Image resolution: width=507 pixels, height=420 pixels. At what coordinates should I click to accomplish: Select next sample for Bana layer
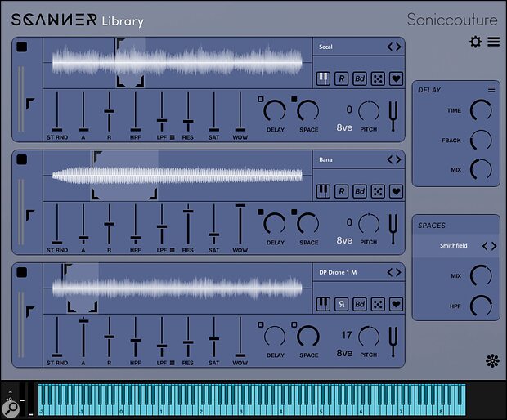click(x=398, y=159)
